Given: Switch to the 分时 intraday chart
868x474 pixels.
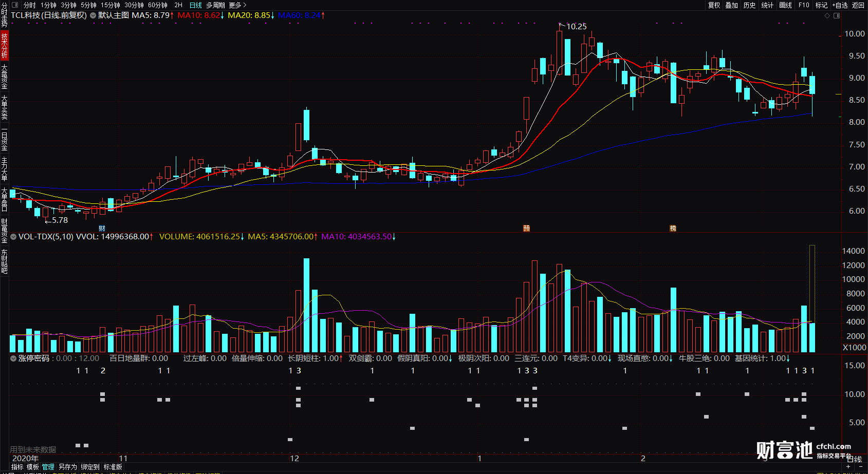Looking at the screenshot, I should 30,5.
